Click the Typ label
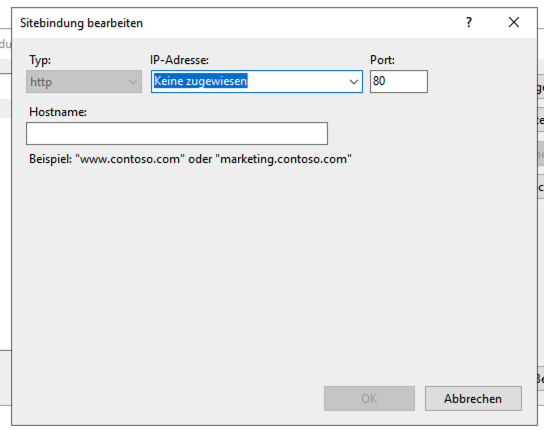The width and height of the screenshot is (544, 431). click(x=40, y=60)
